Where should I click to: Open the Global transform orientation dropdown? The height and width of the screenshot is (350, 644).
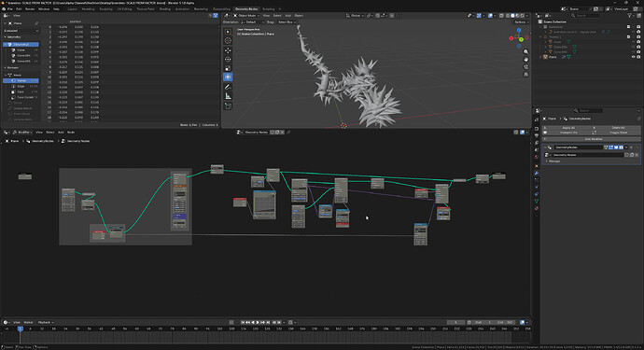(356, 16)
